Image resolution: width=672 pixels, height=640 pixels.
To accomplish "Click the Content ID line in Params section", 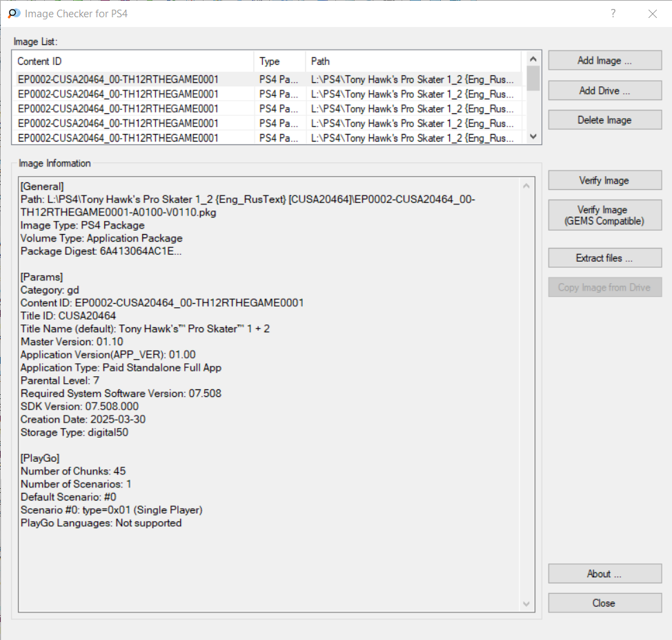I will 162,303.
